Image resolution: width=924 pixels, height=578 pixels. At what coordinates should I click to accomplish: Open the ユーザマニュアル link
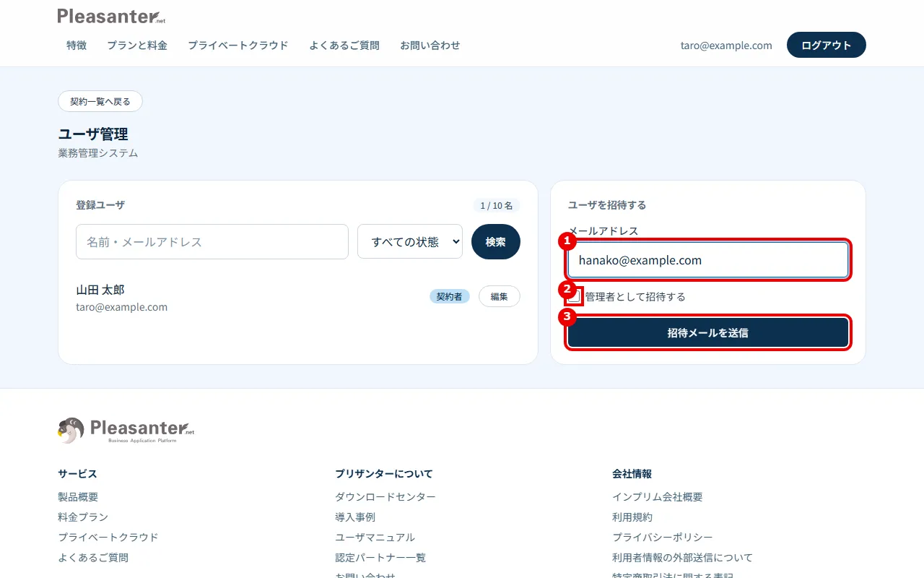tap(375, 538)
